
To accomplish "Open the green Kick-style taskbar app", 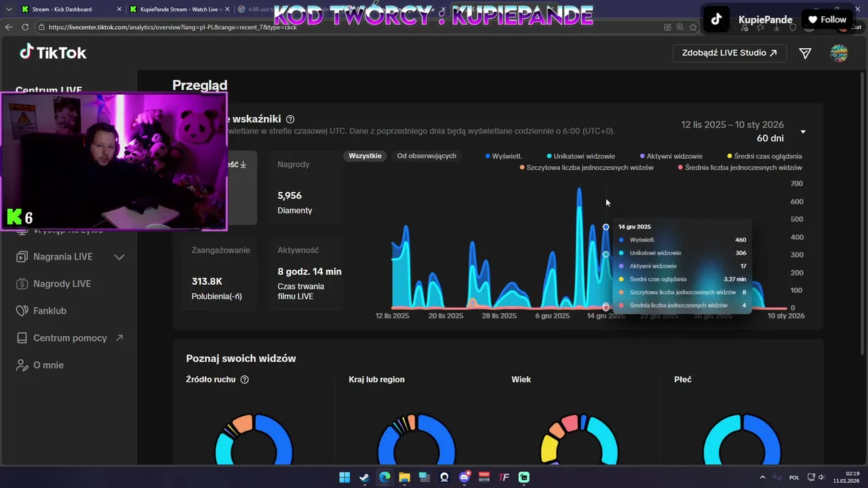I will (524, 477).
